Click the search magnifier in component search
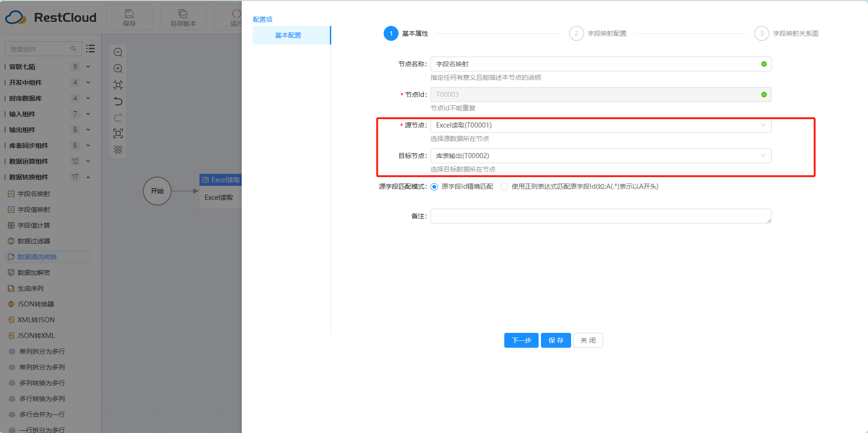 tap(74, 49)
